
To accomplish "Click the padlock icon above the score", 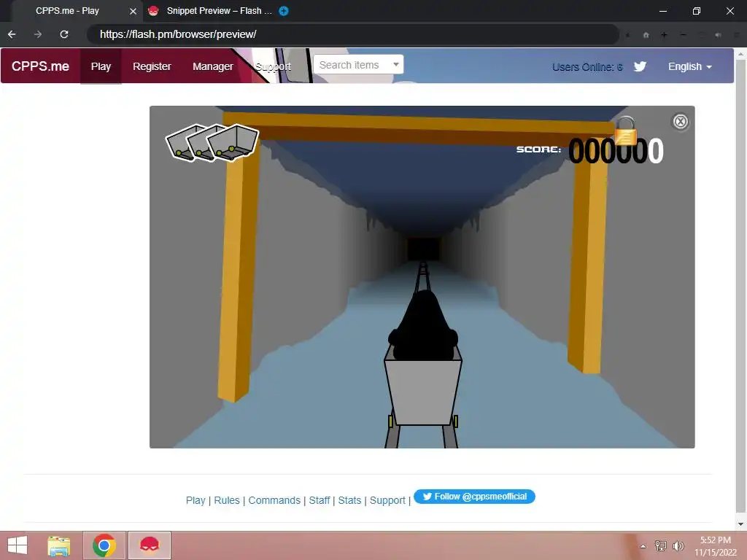I will point(625,131).
